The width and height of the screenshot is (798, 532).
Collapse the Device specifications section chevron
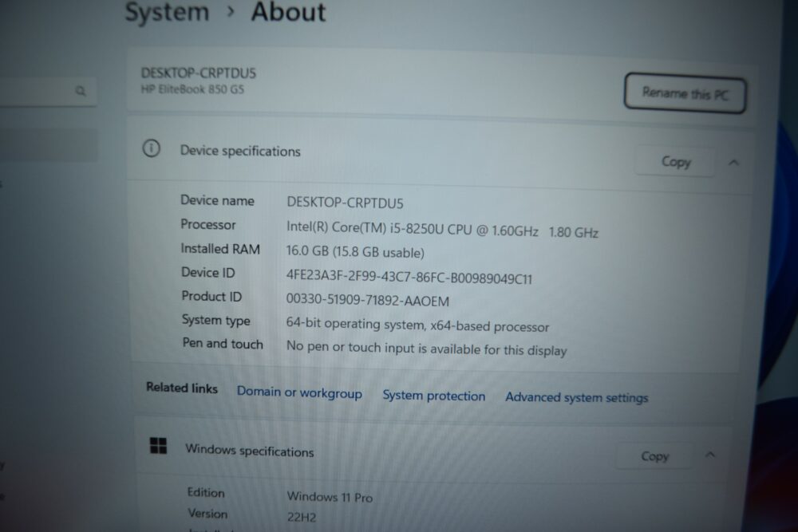point(733,163)
